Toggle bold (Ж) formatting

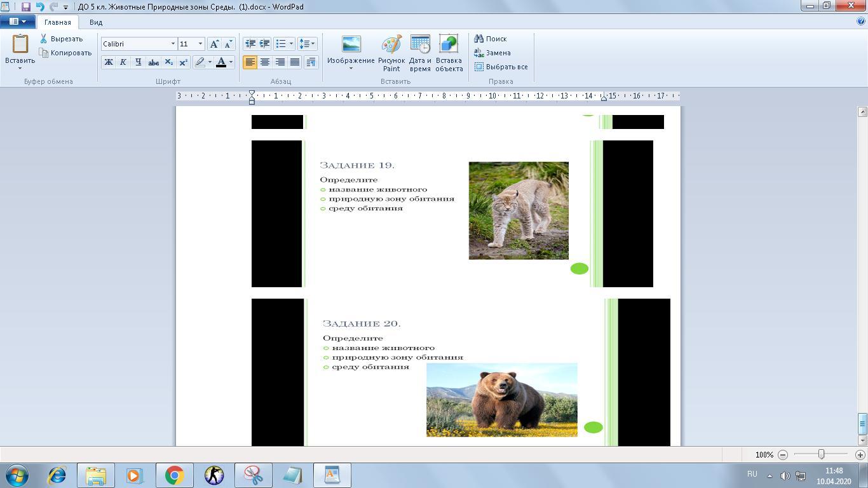[108, 62]
